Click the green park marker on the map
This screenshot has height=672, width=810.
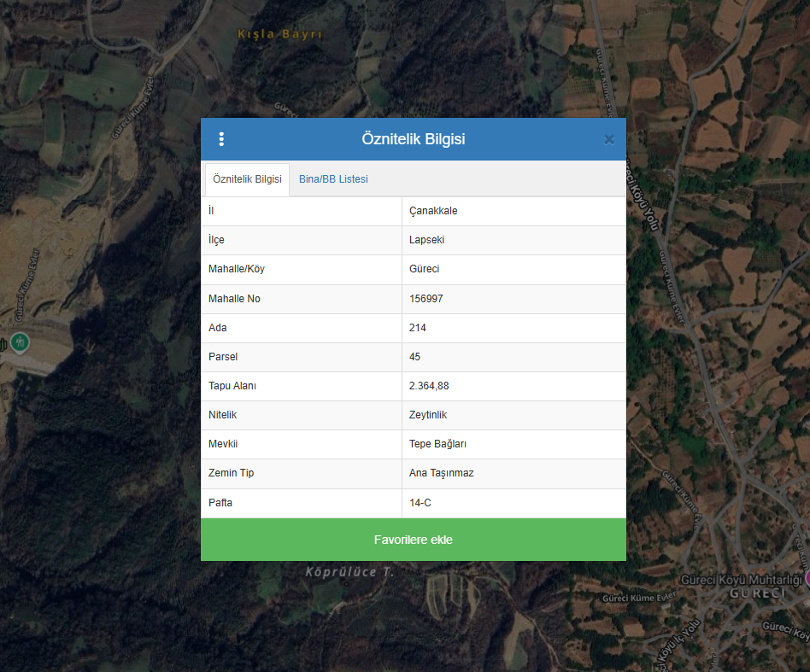[20, 343]
